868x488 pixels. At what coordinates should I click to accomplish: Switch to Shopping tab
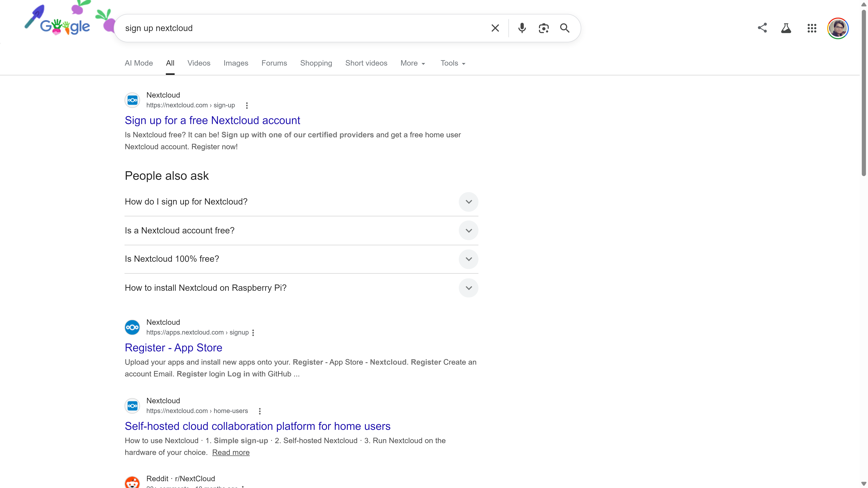[x=316, y=63]
